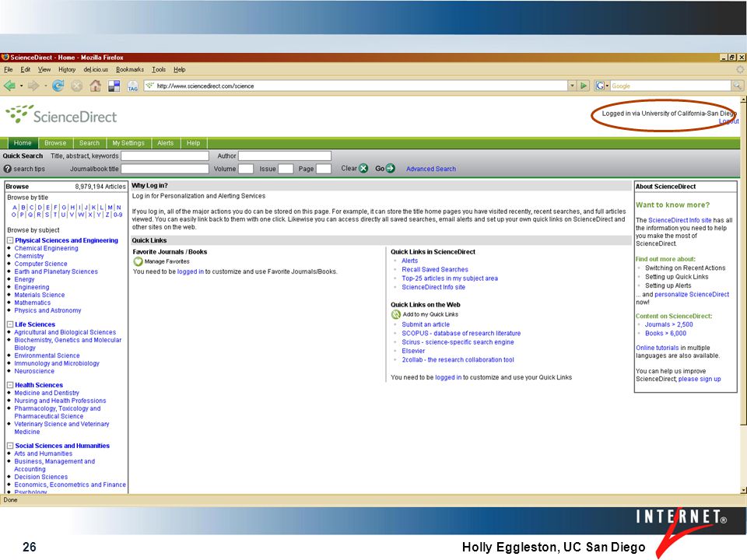
Task: Click Submit an article link
Action: point(426,325)
